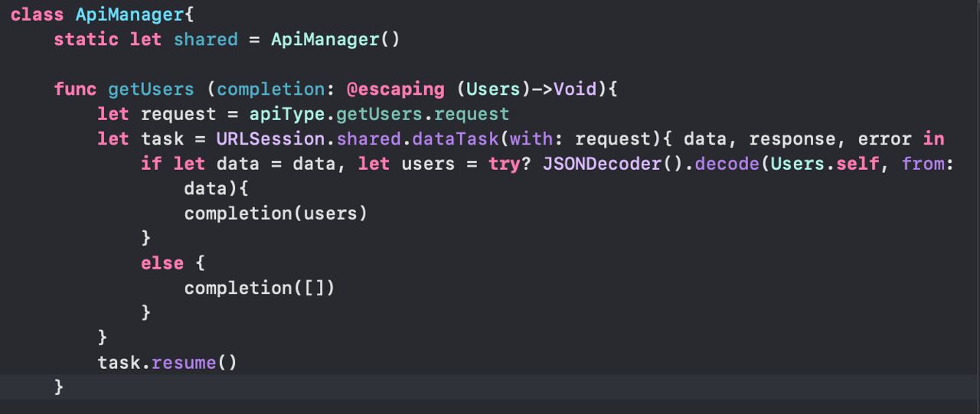Click the task.resume() call
Image resolution: width=980 pixels, height=414 pixels.
[168, 362]
